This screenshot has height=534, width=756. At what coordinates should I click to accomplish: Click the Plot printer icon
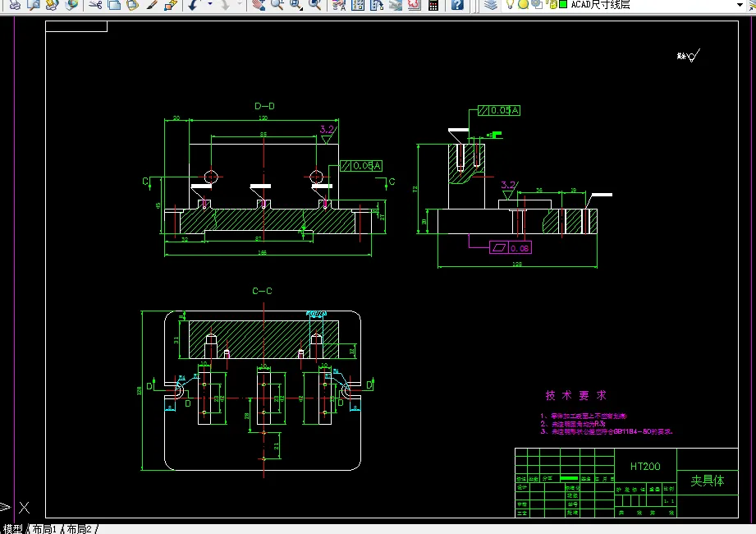click(15, 5)
